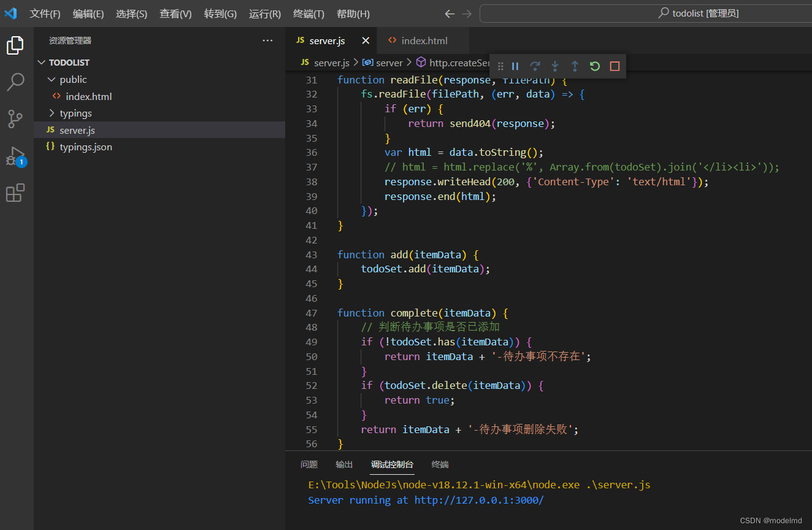The height and width of the screenshot is (530, 812).
Task: Click the Step Into debug button
Action: tap(555, 66)
